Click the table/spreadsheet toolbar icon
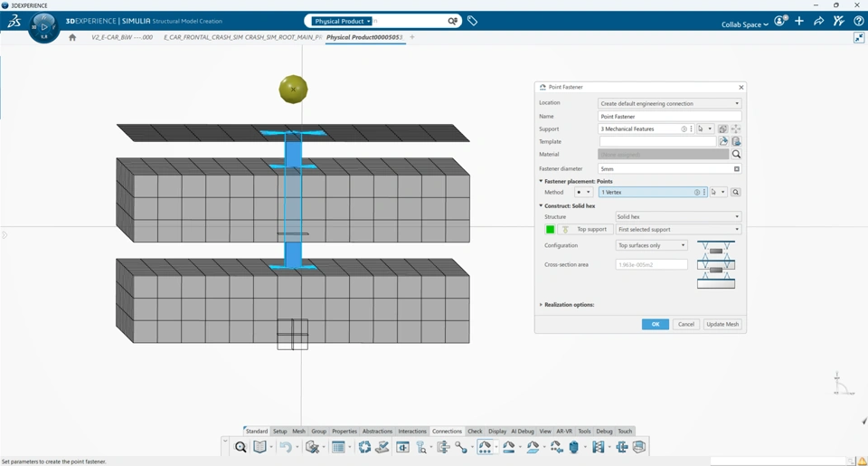Screen dimensions: 868x466 tap(338, 447)
